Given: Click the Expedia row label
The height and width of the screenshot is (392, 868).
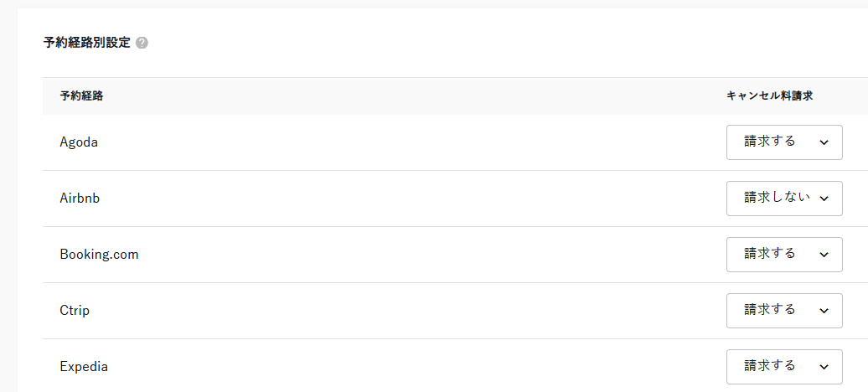Looking at the screenshot, I should 84,367.
